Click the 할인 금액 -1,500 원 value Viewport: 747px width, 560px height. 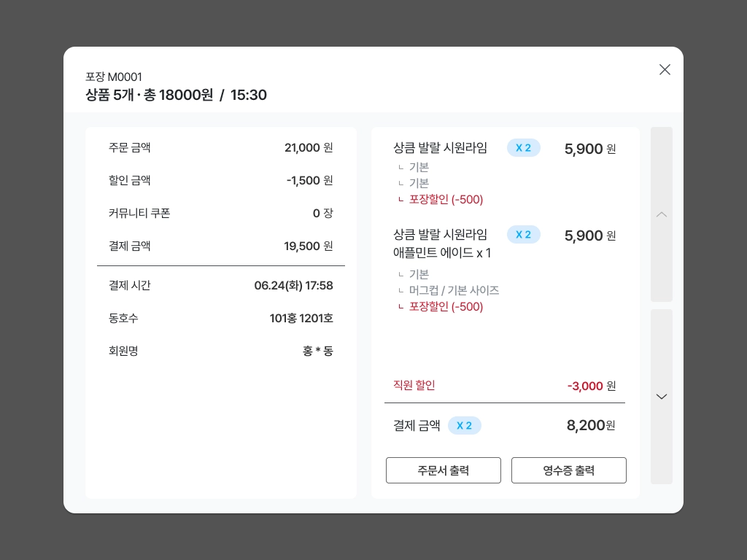[x=309, y=180]
